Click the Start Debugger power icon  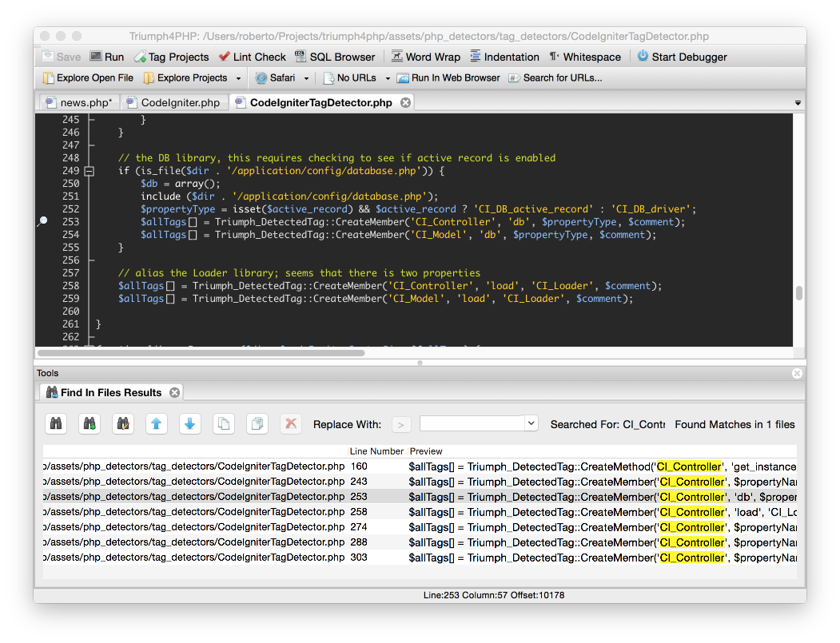click(x=643, y=57)
